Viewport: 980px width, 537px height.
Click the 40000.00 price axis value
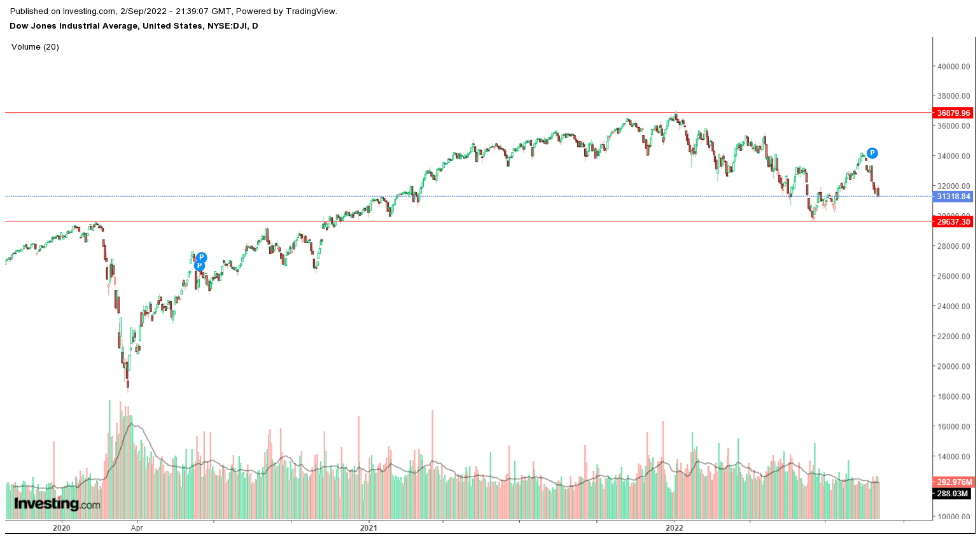click(x=953, y=66)
